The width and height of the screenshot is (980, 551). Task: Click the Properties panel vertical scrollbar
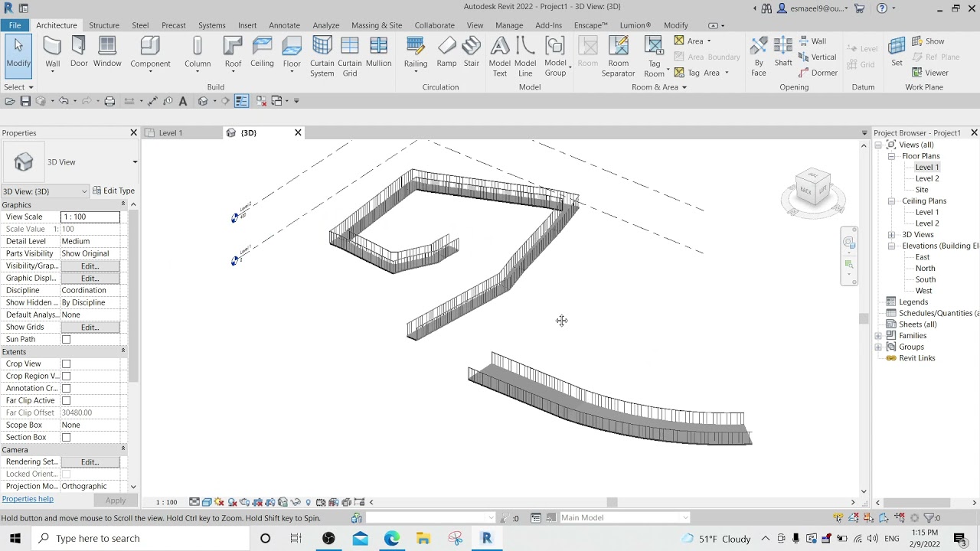(133, 295)
